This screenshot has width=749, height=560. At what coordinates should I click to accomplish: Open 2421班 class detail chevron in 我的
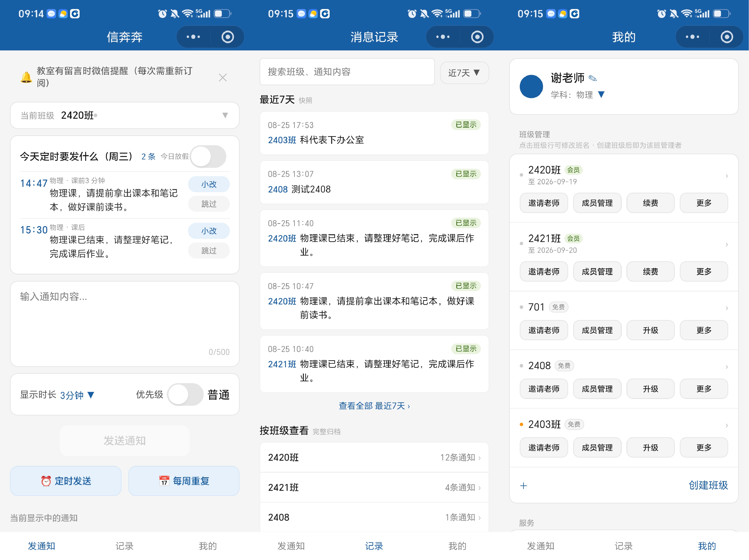click(x=727, y=244)
